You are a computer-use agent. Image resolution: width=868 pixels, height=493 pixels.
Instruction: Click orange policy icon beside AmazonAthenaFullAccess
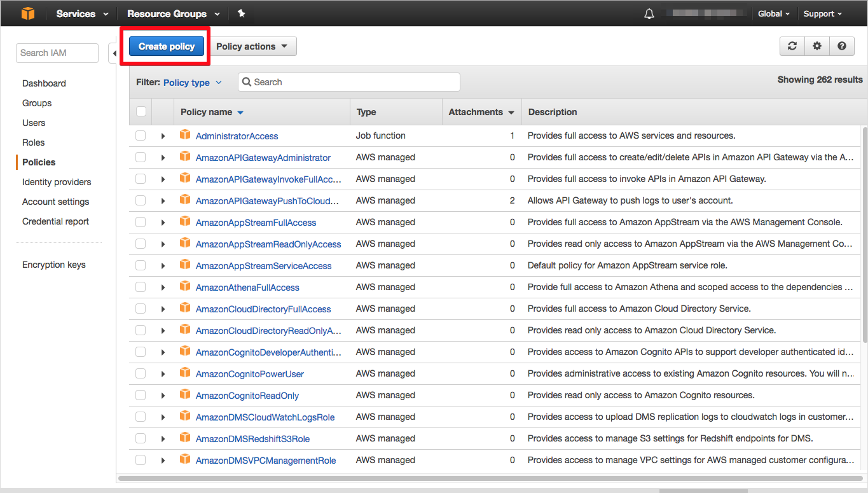tap(185, 287)
